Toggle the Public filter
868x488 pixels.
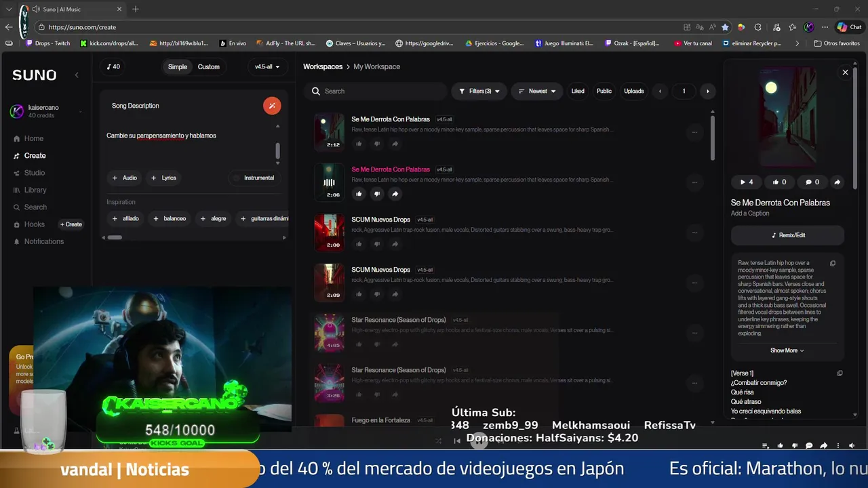[x=604, y=91]
